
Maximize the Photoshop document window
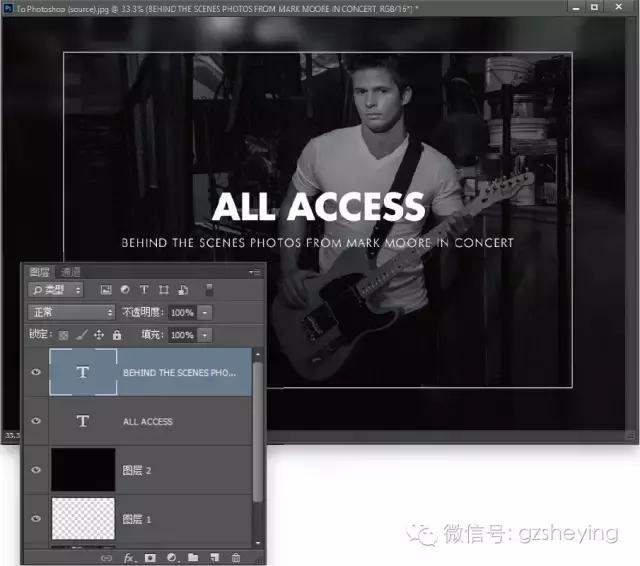595,7
